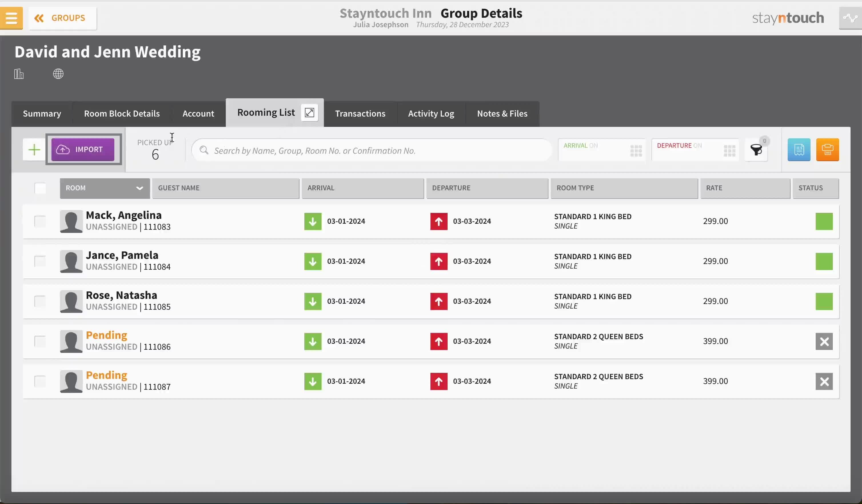This screenshot has height=504, width=862.
Task: Open the Account tab
Action: click(x=198, y=113)
